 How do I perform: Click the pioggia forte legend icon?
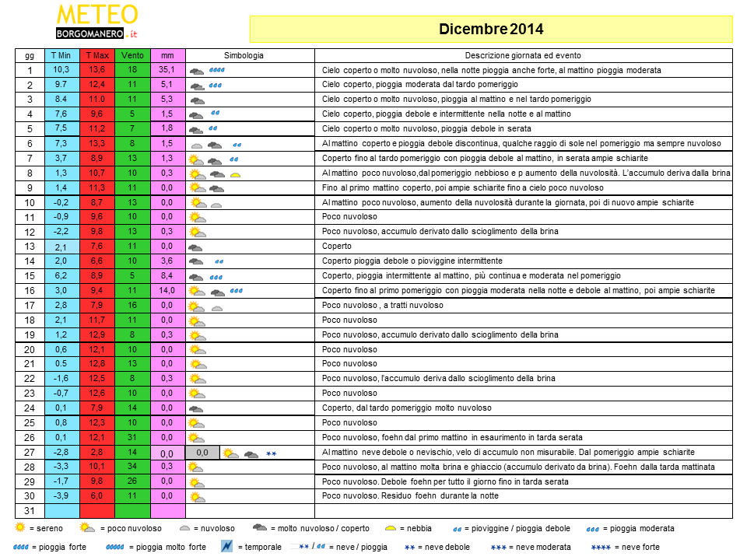[21, 547]
